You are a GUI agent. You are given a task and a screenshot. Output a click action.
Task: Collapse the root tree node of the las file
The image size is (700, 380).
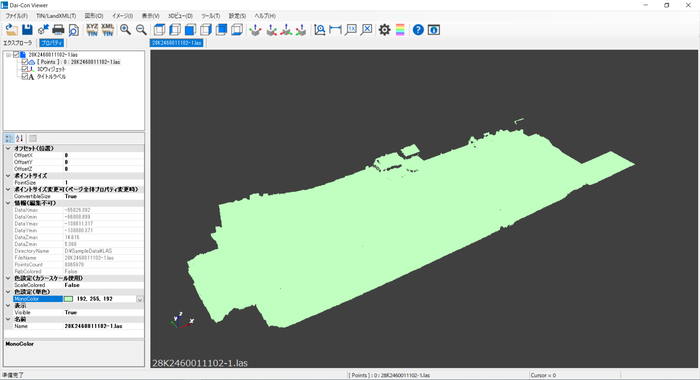click(8, 54)
